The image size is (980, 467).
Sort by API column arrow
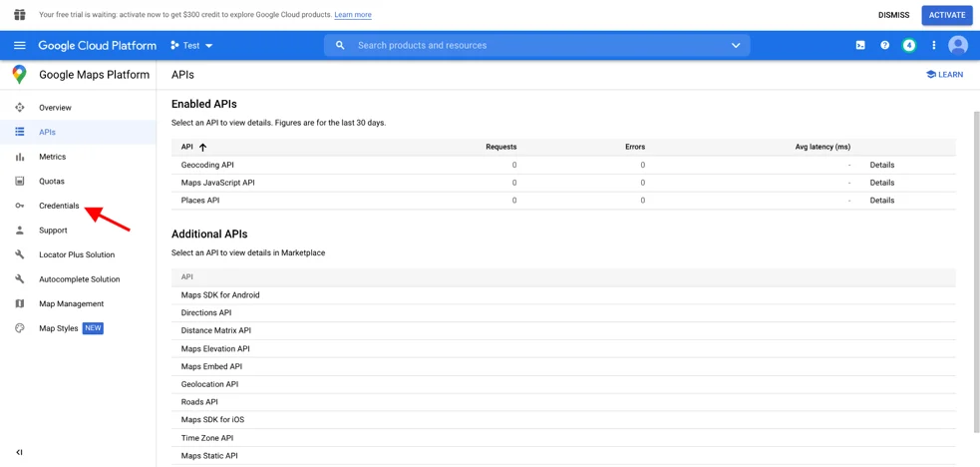pos(202,147)
